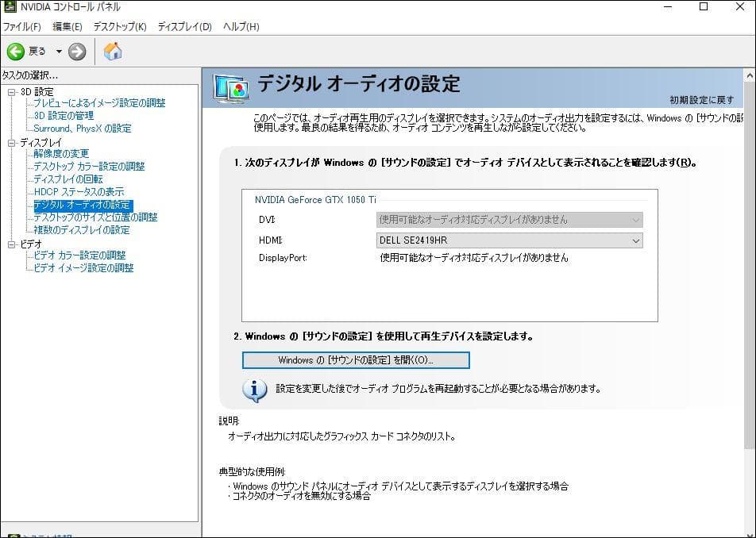
Task: Collapse the ビデオ tree node
Action: (12, 244)
